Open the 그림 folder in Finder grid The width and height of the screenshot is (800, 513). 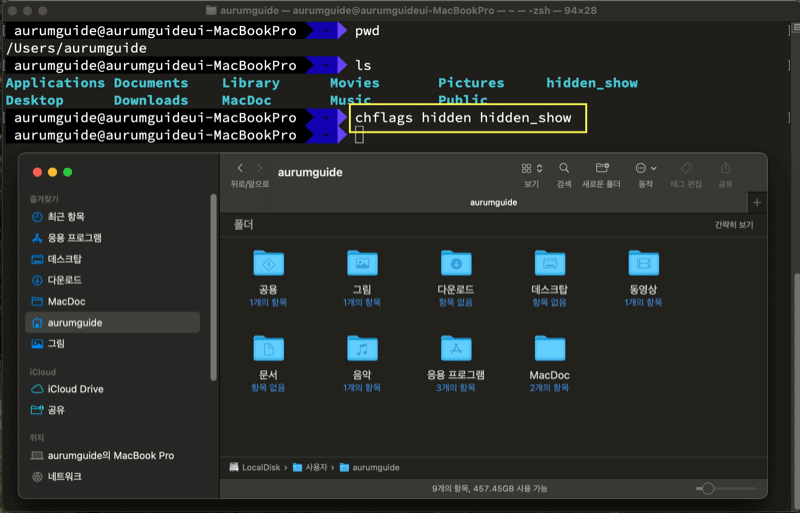coord(362,263)
